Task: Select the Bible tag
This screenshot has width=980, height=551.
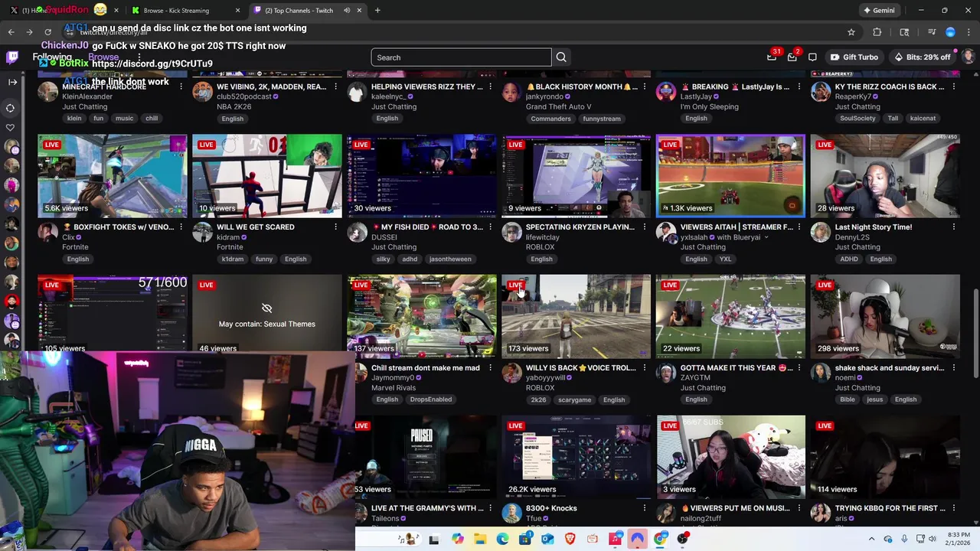Action: coord(848,399)
